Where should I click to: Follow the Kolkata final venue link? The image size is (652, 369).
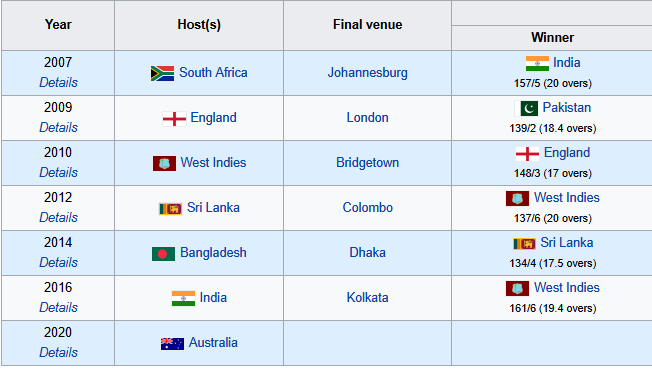[368, 297]
